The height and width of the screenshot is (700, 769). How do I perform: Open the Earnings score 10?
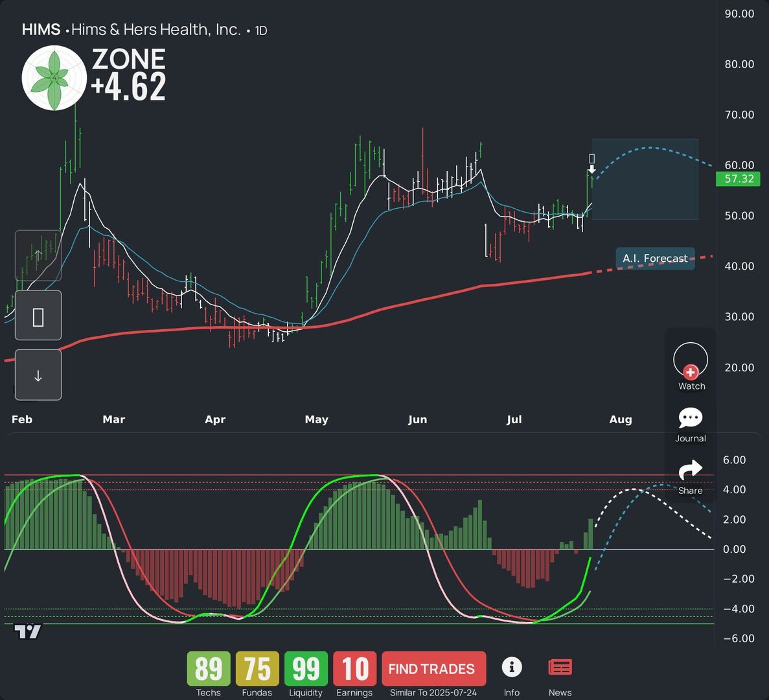[354, 669]
